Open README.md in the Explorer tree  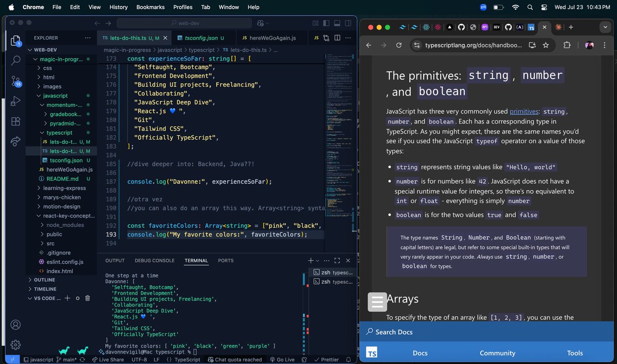point(62,179)
